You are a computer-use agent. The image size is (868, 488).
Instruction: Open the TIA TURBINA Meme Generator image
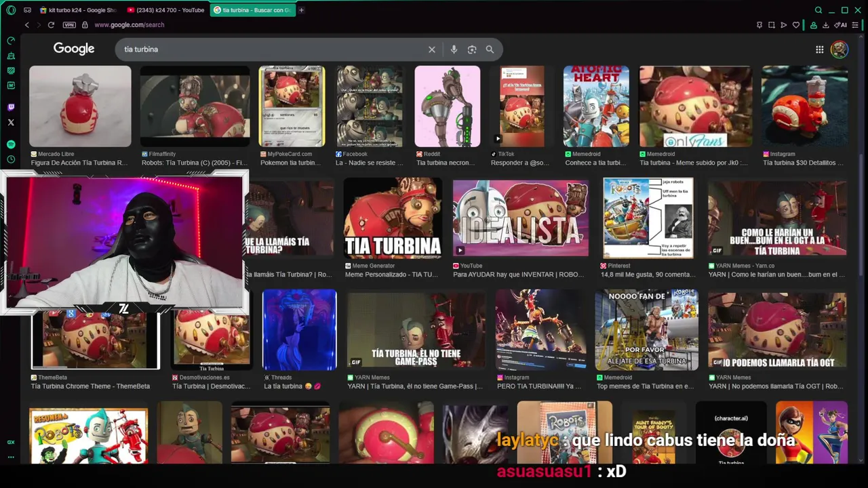tap(393, 219)
